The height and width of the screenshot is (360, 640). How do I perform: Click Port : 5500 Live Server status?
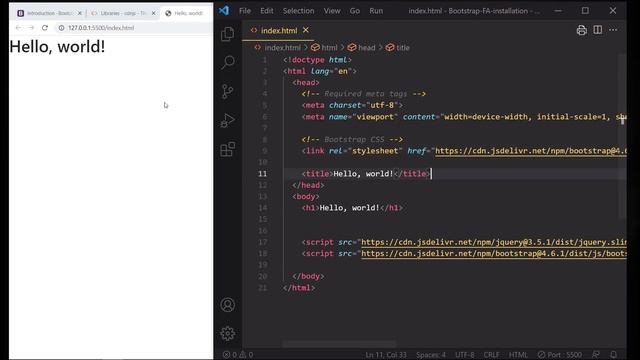tap(560, 355)
